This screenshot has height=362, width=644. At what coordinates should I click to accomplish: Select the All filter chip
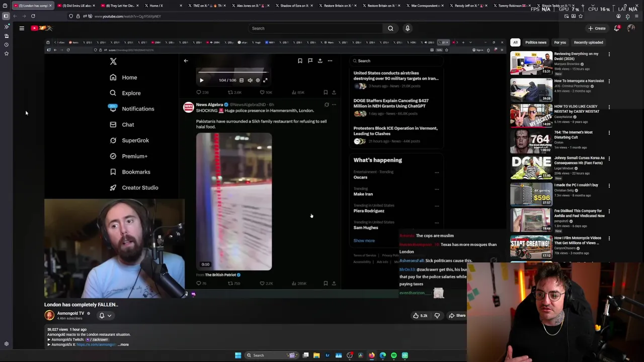click(515, 42)
